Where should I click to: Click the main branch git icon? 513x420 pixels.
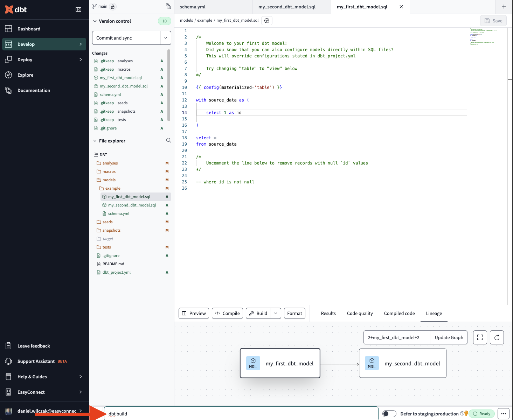click(x=94, y=6)
